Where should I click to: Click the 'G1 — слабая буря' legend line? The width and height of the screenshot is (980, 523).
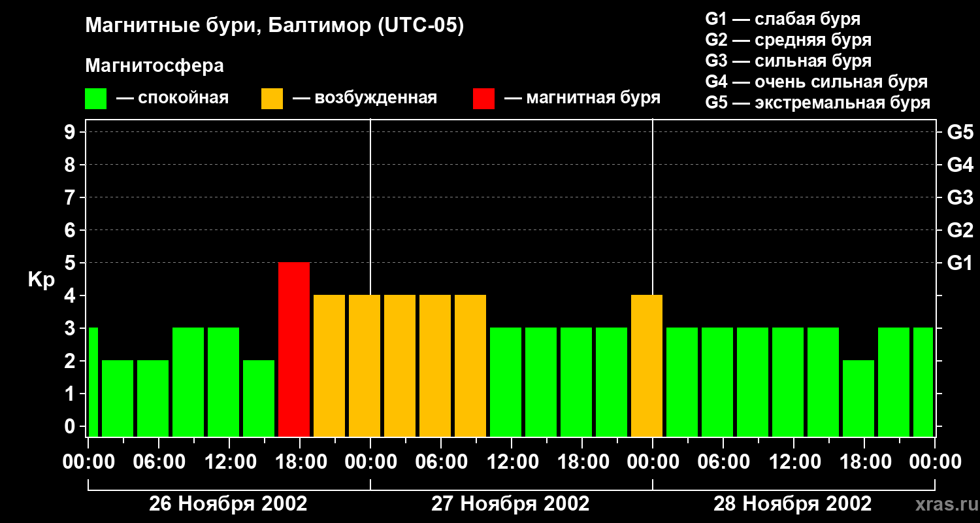[783, 19]
